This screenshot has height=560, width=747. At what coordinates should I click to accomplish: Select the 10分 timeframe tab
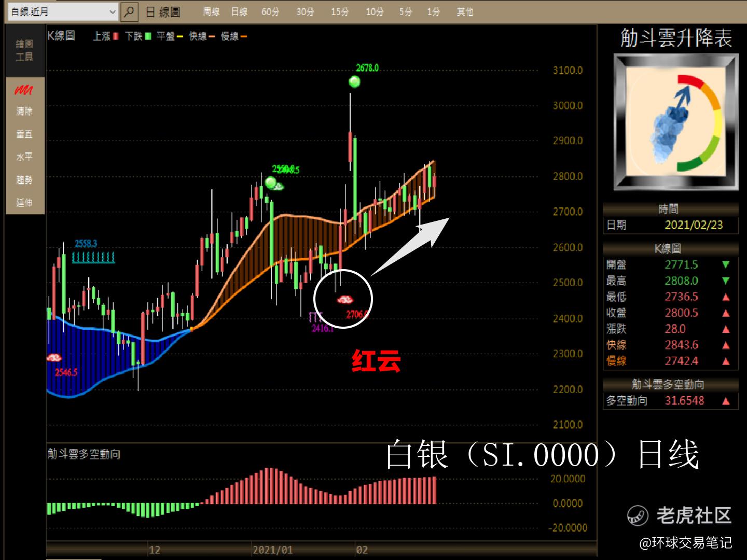(375, 12)
